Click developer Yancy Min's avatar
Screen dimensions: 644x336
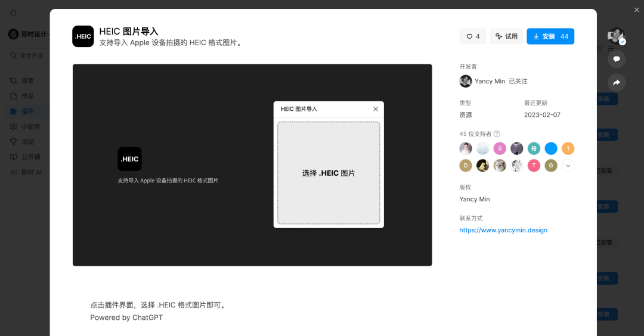465,81
